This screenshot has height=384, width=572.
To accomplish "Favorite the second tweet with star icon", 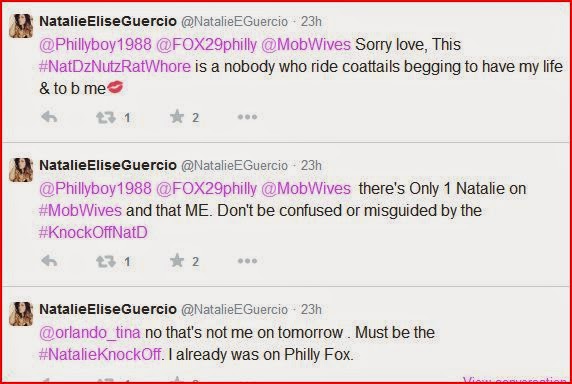I will click(177, 261).
